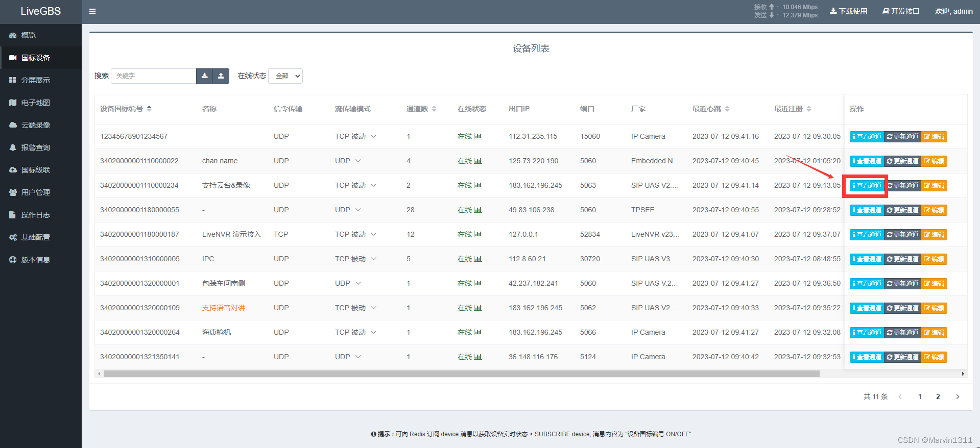The height and width of the screenshot is (448, 980).
Task: Click 编辑 for 海康枪机 device
Action: [x=934, y=333]
